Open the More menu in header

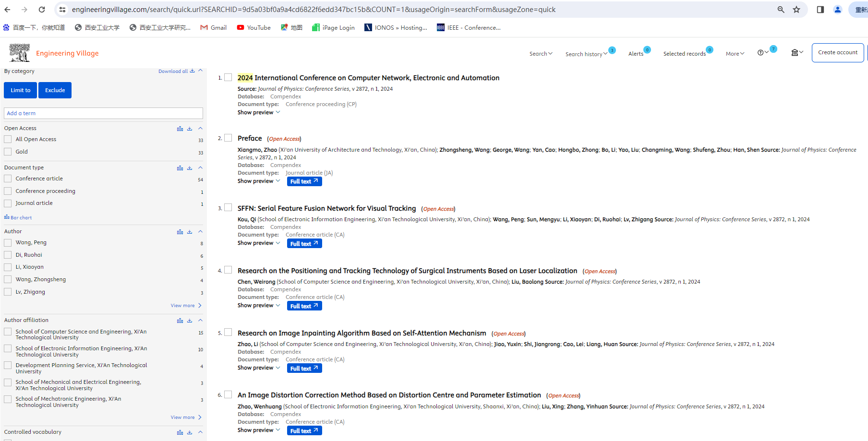pos(735,54)
